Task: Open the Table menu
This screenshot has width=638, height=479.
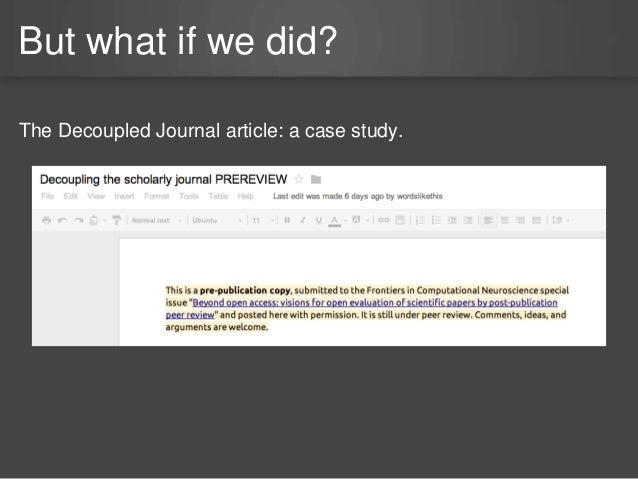Action: (x=218, y=196)
